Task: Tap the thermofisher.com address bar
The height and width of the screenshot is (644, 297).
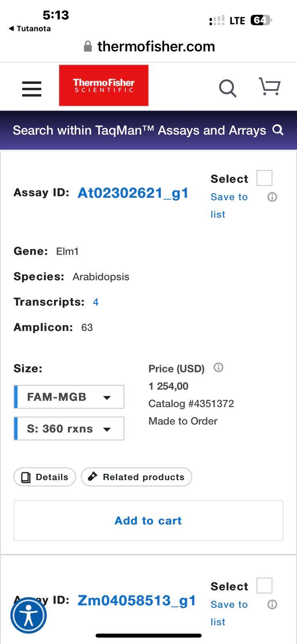Action: tap(149, 46)
